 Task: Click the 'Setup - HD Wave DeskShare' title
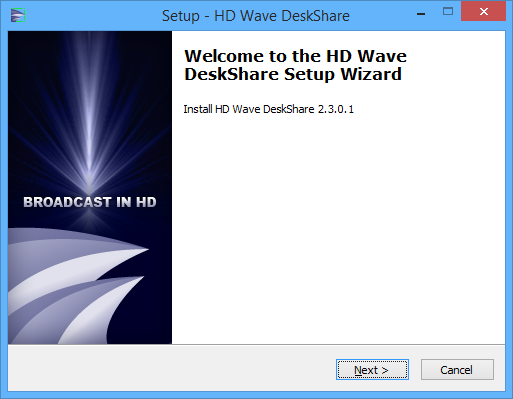tap(256, 16)
